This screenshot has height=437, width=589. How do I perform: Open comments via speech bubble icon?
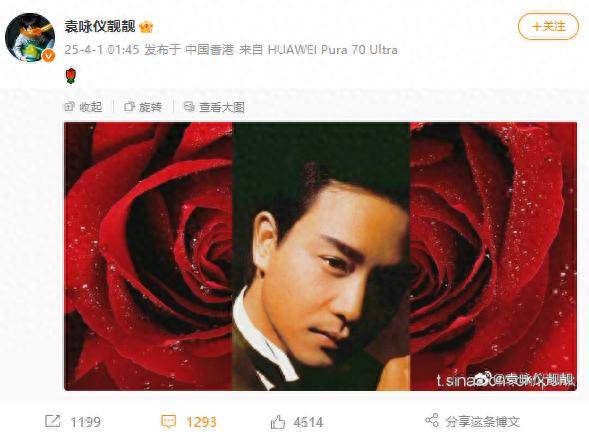[168, 421]
